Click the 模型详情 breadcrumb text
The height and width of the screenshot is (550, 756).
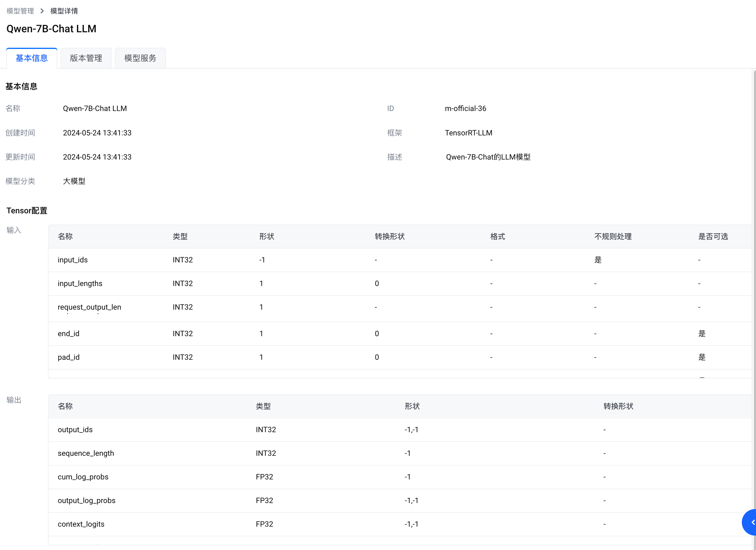[x=64, y=11]
